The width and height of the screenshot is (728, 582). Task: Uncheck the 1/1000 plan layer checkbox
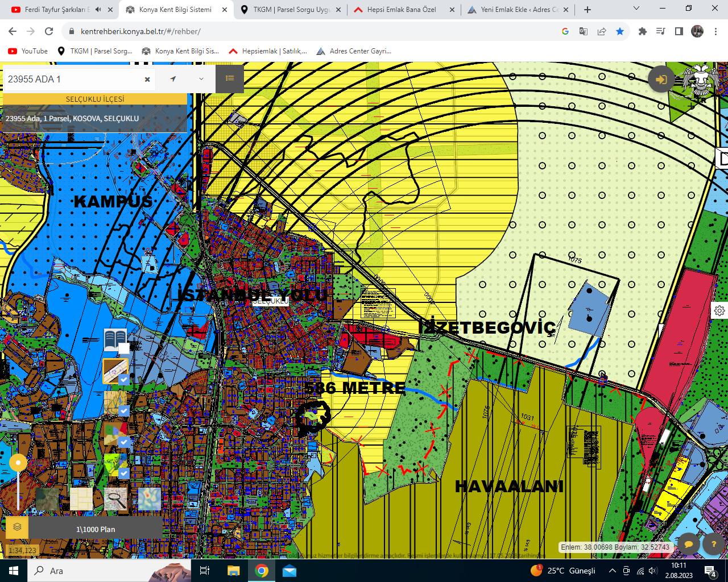click(x=123, y=379)
